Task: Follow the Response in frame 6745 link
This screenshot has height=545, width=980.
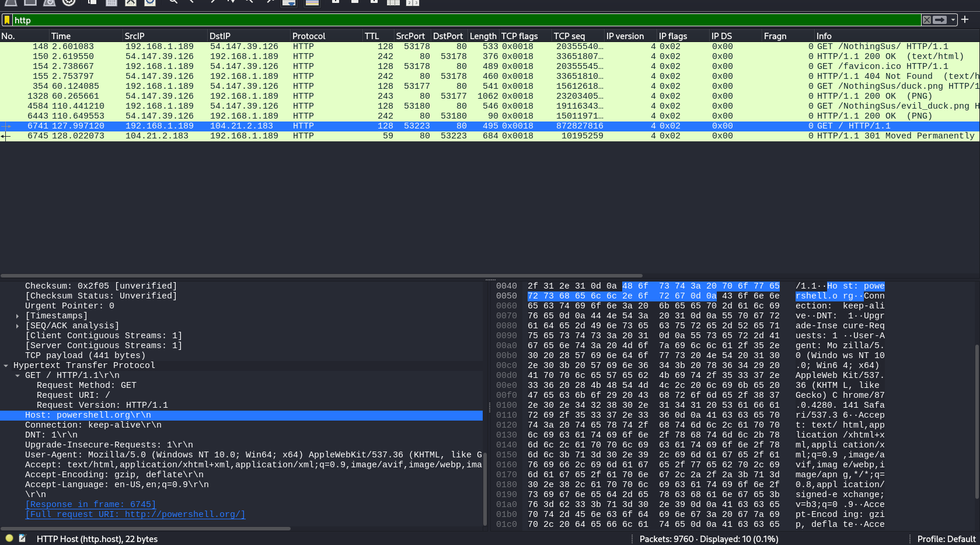Action: coord(90,505)
